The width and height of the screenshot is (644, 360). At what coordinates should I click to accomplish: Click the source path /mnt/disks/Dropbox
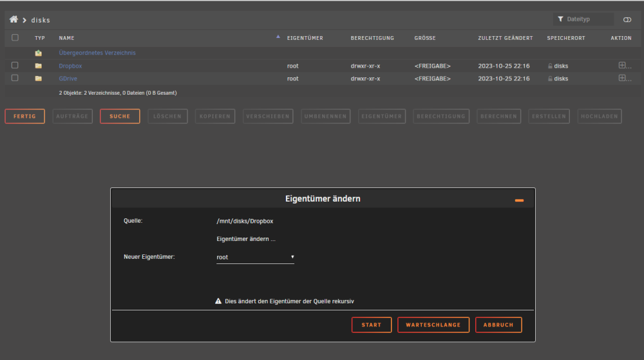[245, 221]
